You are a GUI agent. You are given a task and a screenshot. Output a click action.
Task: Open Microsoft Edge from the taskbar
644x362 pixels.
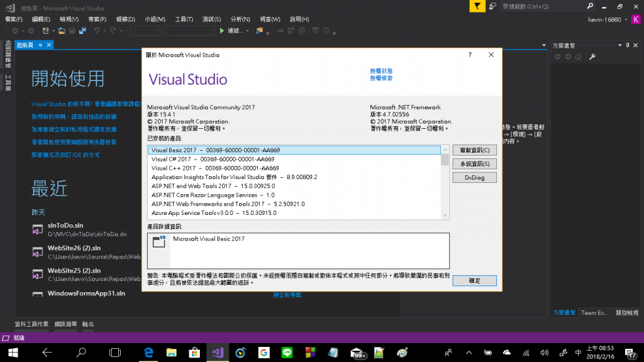click(148, 353)
